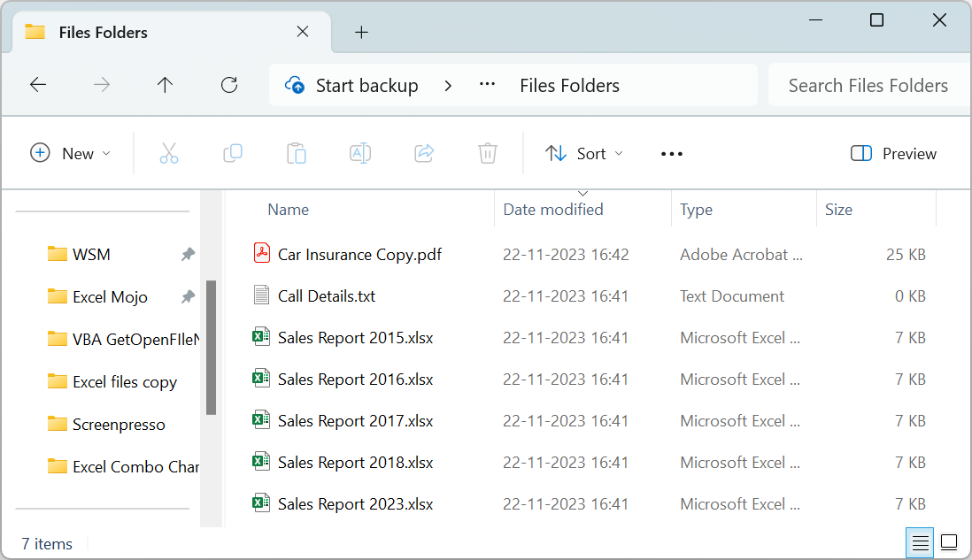Toggle the Preview pane
972x560 pixels.
893,153
